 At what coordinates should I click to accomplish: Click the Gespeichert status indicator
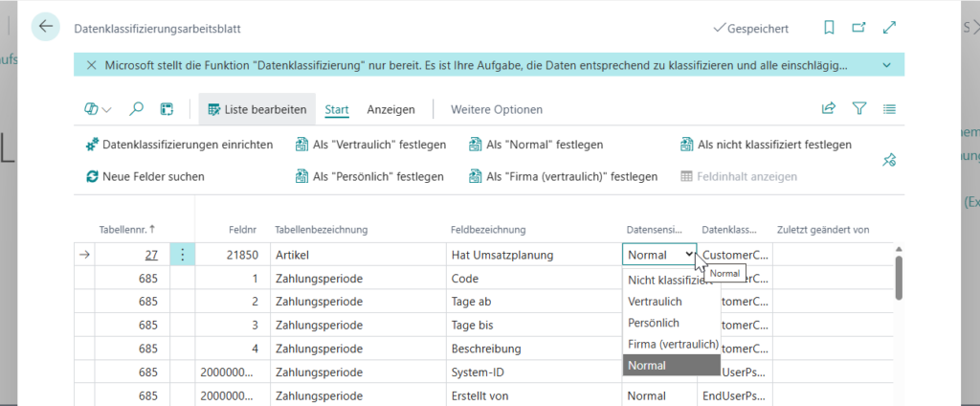pos(750,28)
